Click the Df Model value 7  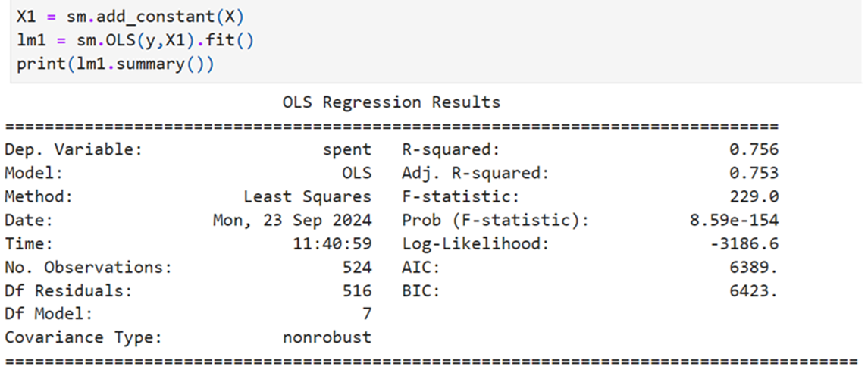point(366,314)
